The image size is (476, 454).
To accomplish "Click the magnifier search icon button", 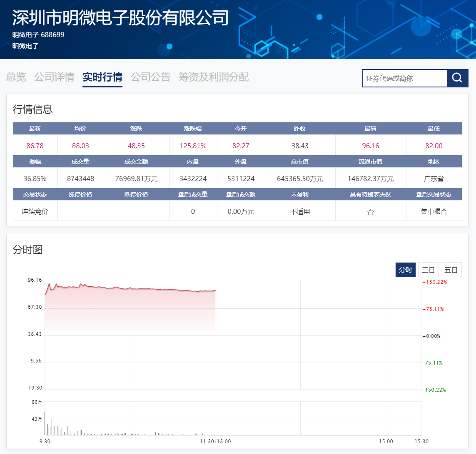I will click(x=457, y=78).
